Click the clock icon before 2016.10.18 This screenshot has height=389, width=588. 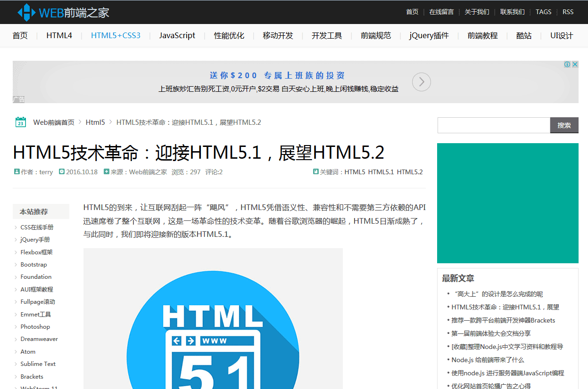tap(61, 172)
